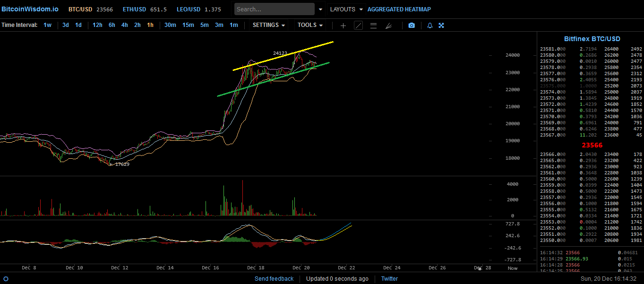Open AGGREGATED HEATMAP link
Screen dimensions: 644x284
(399, 9)
